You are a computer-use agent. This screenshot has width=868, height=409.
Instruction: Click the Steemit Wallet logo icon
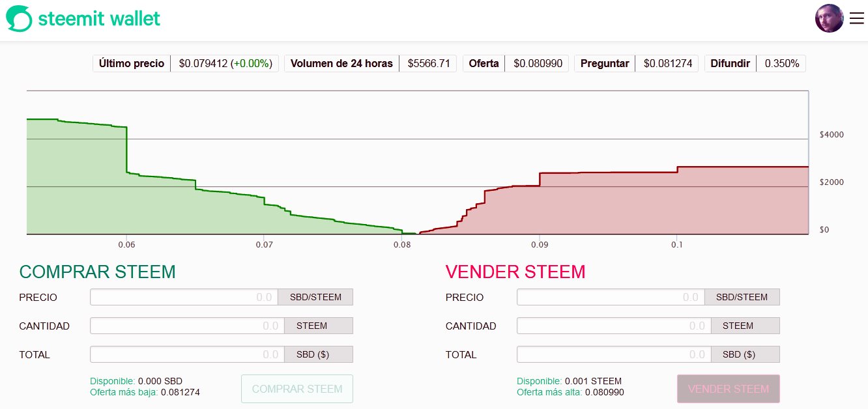click(19, 18)
